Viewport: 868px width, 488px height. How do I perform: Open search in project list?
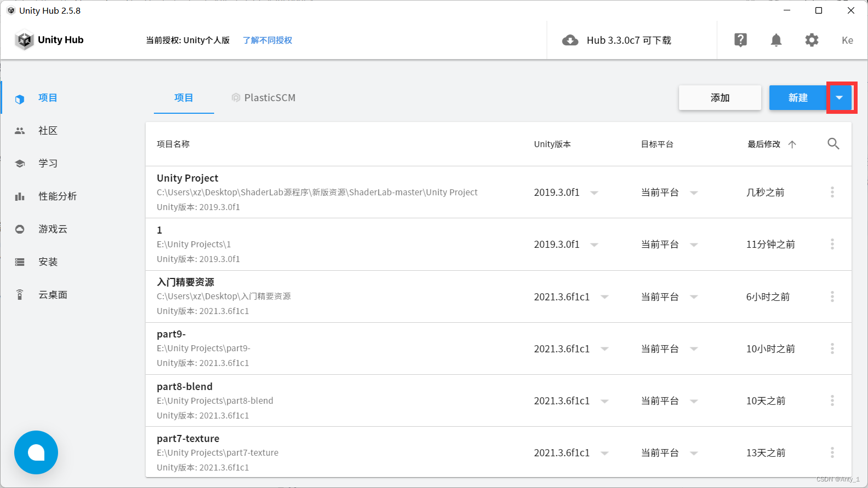tap(833, 144)
